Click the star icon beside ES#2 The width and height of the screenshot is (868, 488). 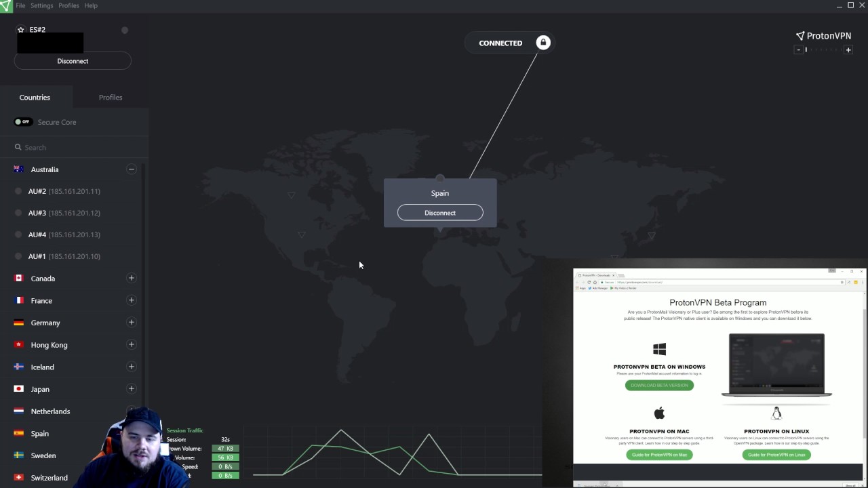[x=21, y=30]
